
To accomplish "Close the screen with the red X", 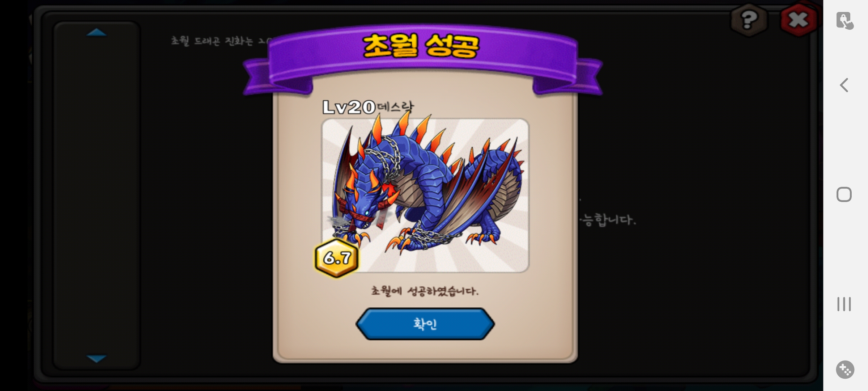I will (798, 20).
